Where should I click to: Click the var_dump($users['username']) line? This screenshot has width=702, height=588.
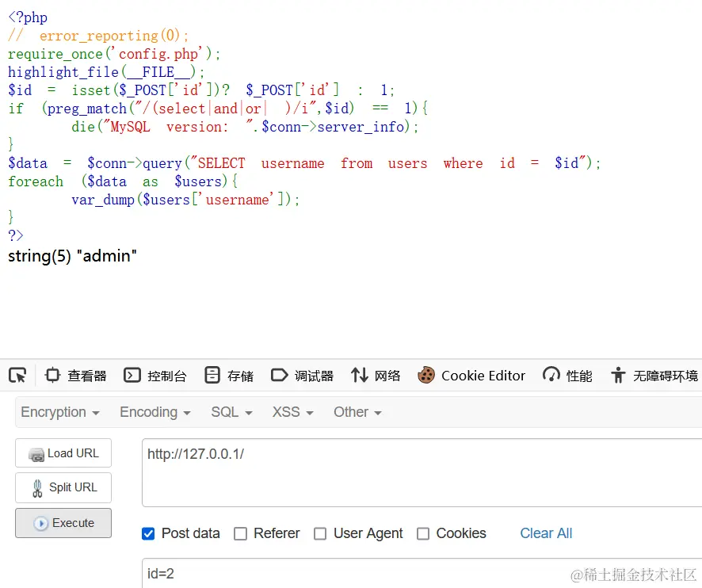pyautogui.click(x=185, y=199)
